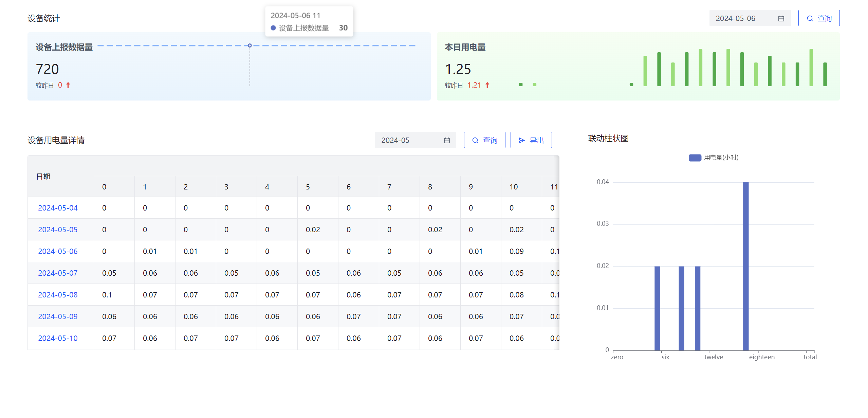
Task: Click the calendar icon in the 2024-05-06 date field
Action: 781,18
